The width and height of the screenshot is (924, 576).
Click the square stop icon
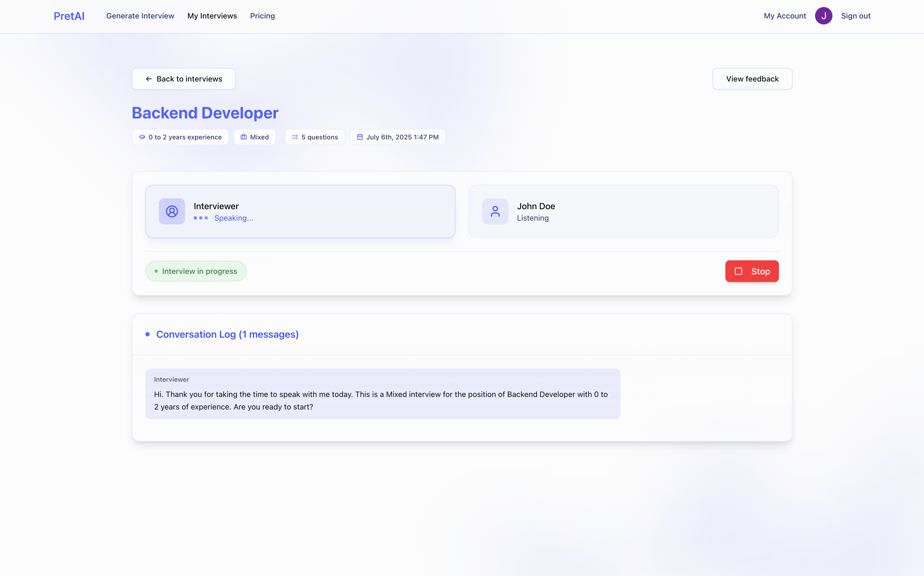[738, 271]
